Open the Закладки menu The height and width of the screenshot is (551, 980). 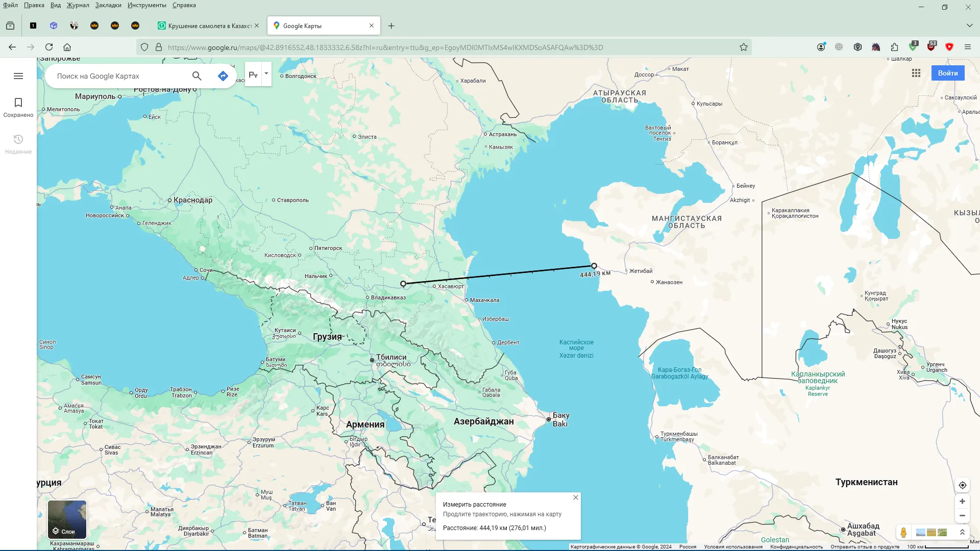tap(108, 5)
